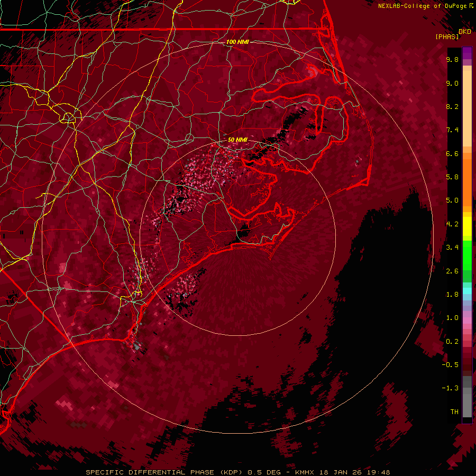The height and width of the screenshot is (476, 476).
Task: Pick the cyan segment of the color bar
Action: point(467,291)
